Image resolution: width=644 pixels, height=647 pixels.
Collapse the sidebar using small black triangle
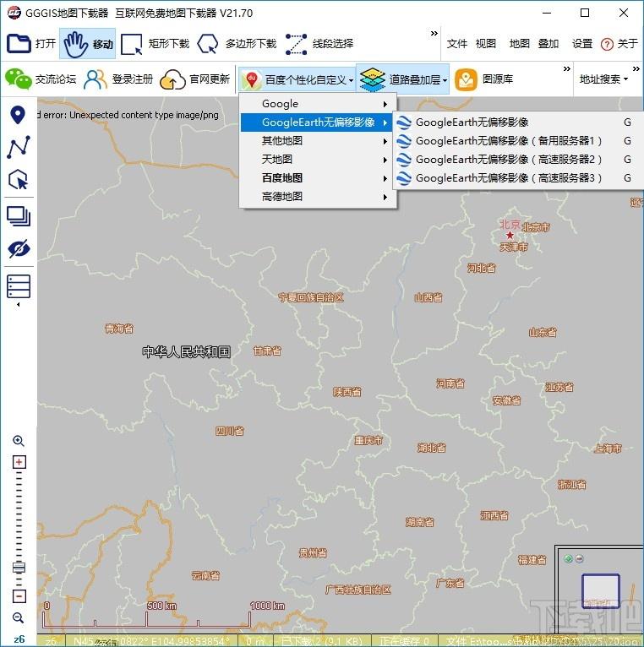[18, 305]
